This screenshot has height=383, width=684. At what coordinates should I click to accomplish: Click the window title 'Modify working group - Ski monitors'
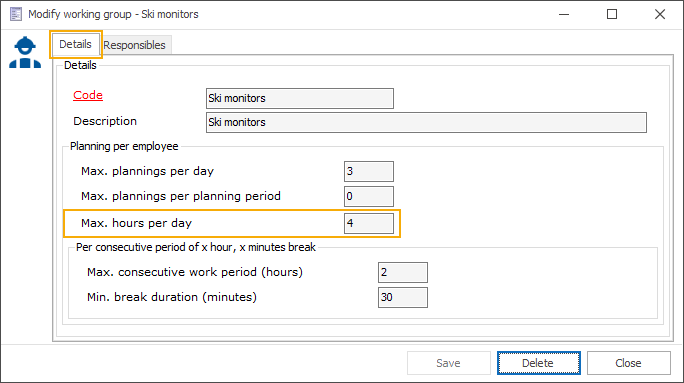coord(113,14)
